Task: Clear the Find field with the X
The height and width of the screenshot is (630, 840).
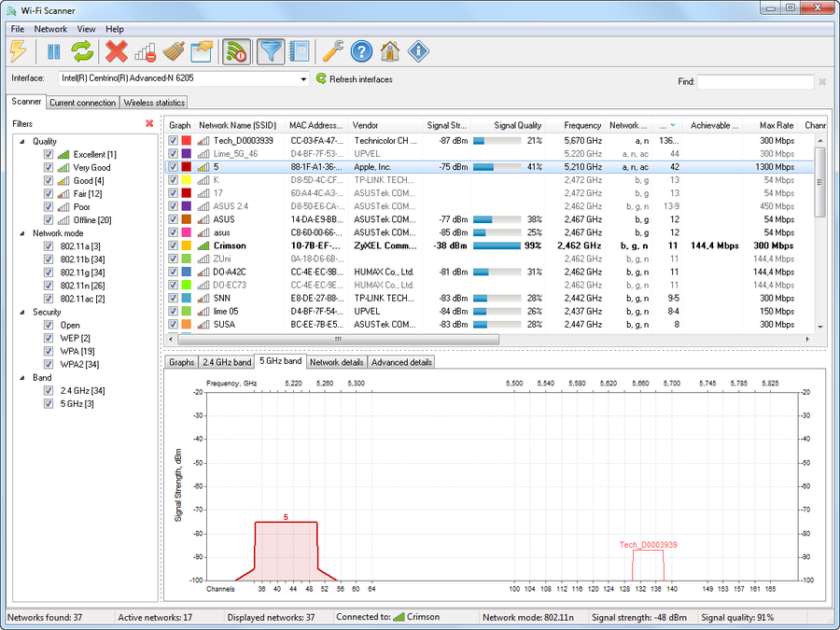Action: tap(822, 81)
